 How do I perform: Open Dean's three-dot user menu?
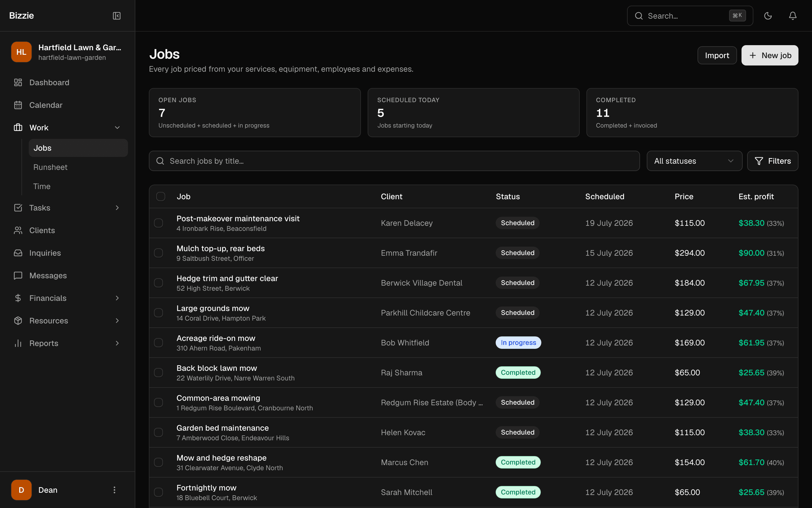click(x=114, y=490)
